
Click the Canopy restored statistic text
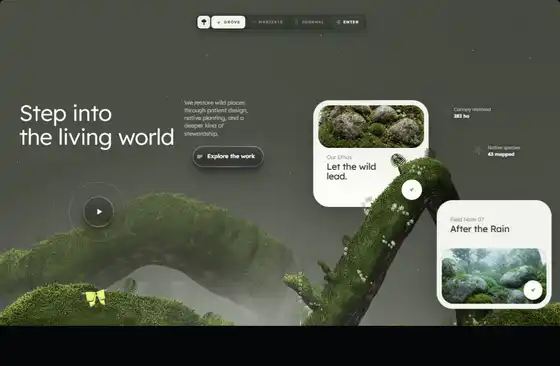472,113
